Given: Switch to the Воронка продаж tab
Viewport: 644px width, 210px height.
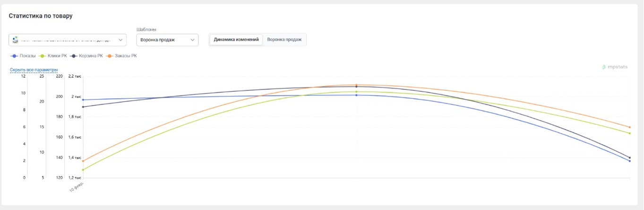Looking at the screenshot, I should pos(284,39).
